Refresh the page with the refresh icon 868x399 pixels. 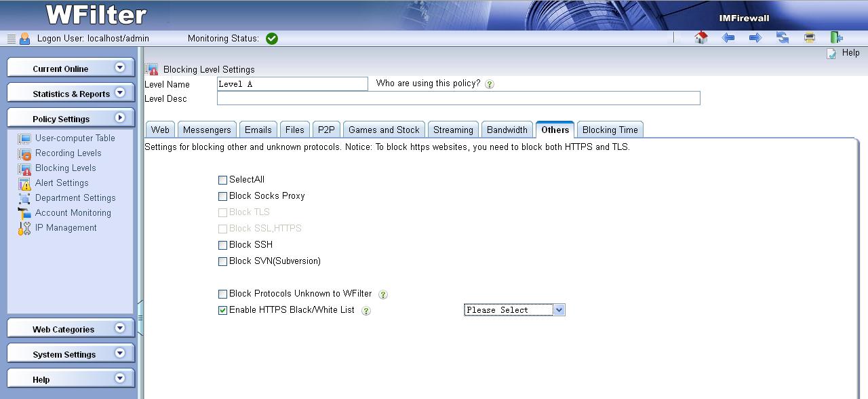[783, 38]
